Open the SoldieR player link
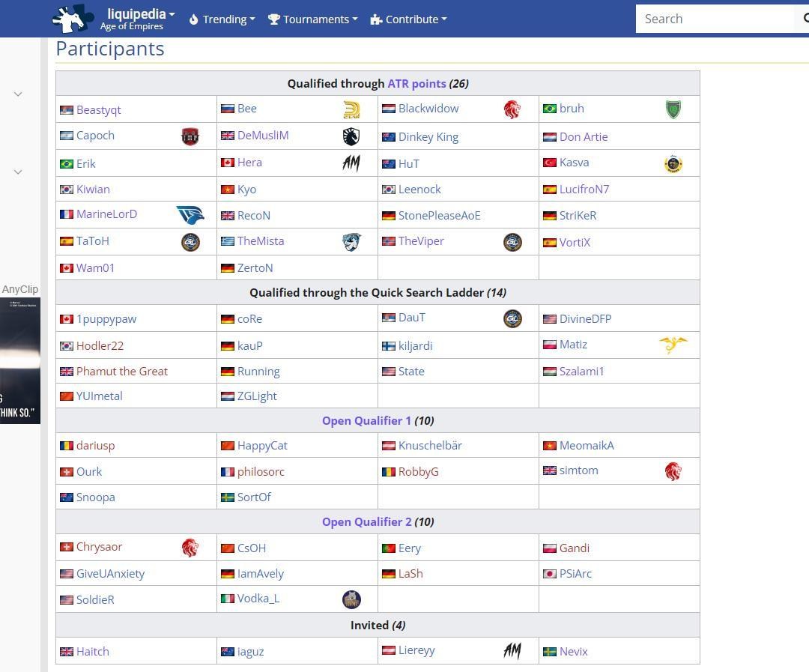This screenshot has width=809, height=672. point(95,600)
